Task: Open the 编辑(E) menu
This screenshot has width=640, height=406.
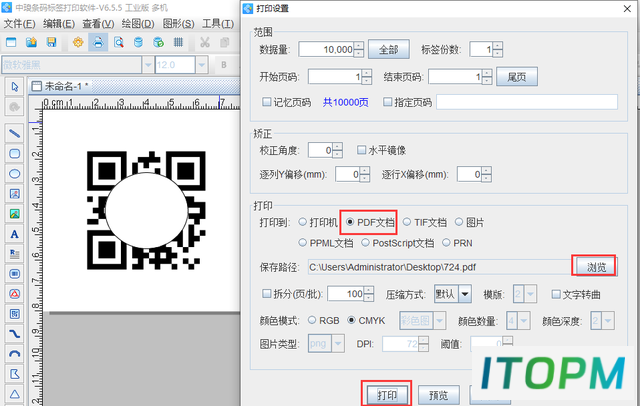Action: 59,24
